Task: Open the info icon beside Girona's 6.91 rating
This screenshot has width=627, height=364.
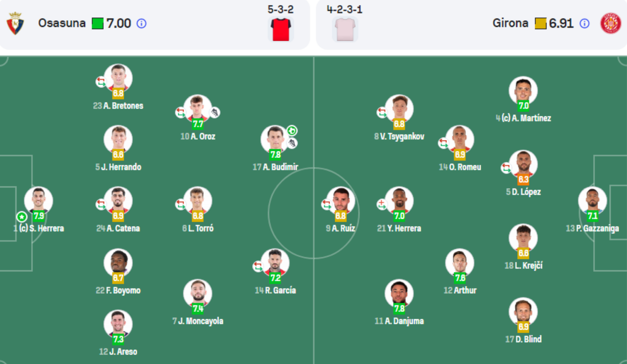Action: tap(584, 23)
